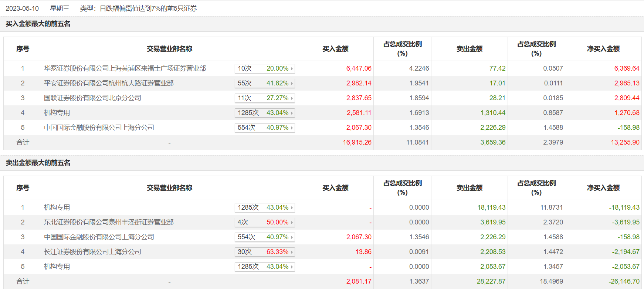Click 交易营业部名称 header in the buy table
Viewport: 644px width, 291px height.
(x=169, y=49)
